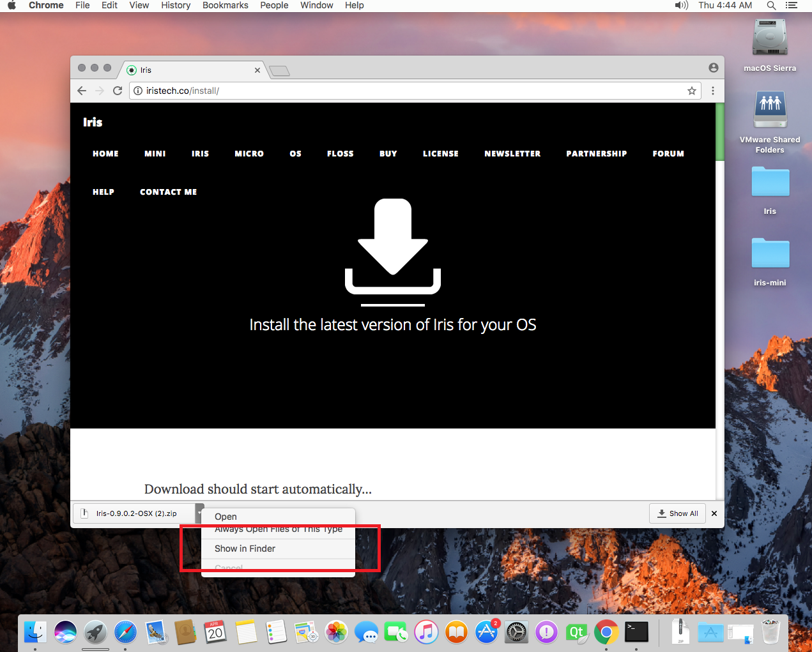
Task: Select Always Open Files of This Type
Action: (278, 529)
